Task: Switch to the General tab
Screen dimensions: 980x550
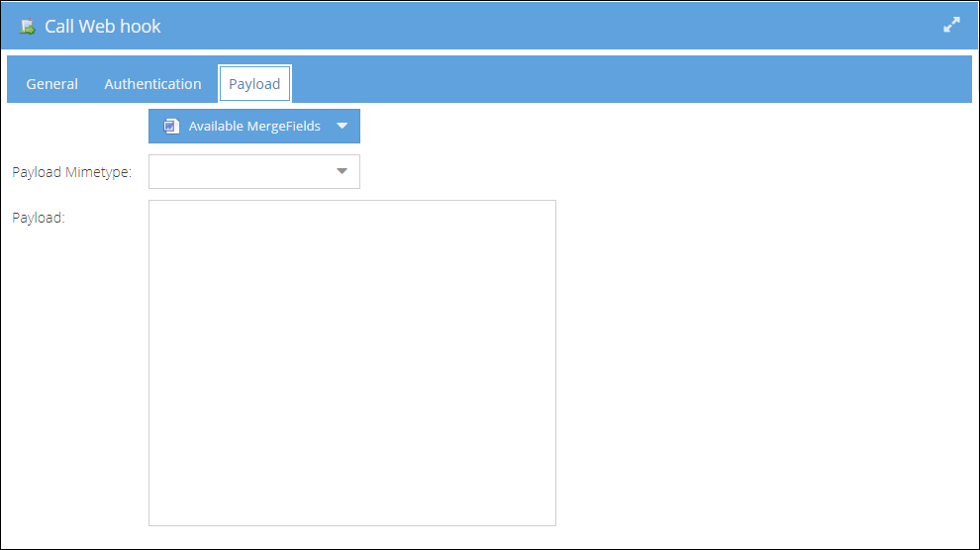Action: (x=51, y=84)
